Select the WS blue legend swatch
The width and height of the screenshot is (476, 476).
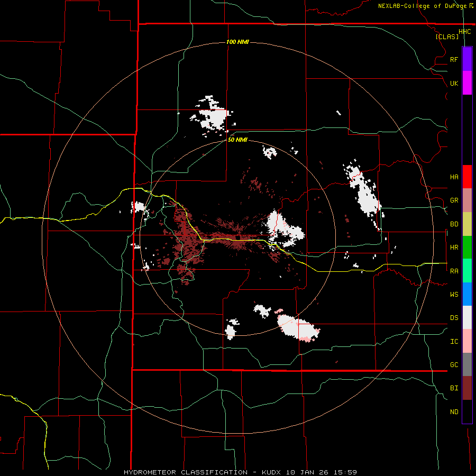(467, 294)
